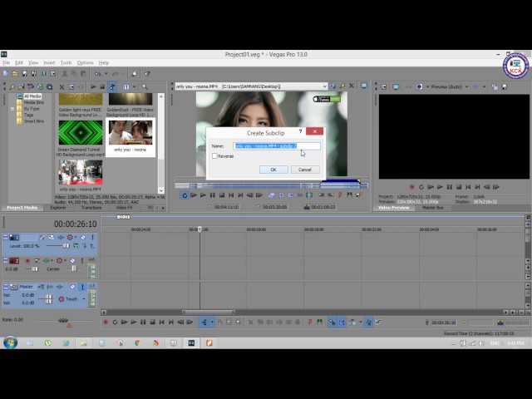Open the Options menu
Viewport: 532px width, 399px height.
[85, 63]
